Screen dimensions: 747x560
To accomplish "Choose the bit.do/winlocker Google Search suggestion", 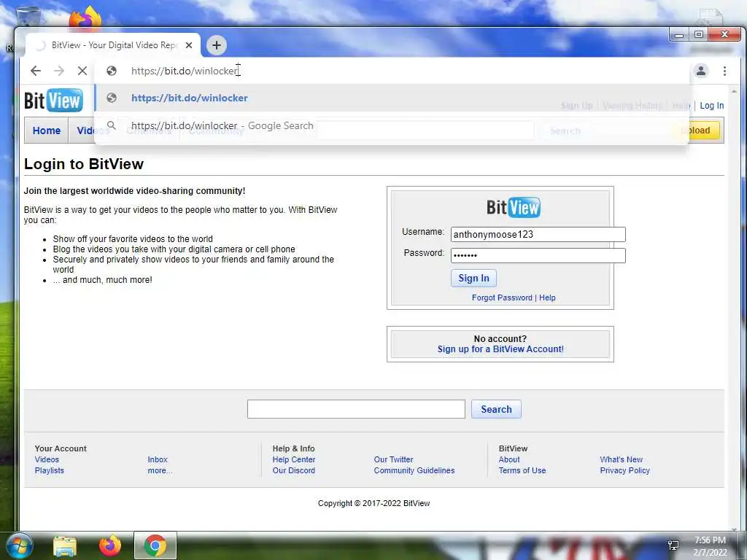I will 392,125.
